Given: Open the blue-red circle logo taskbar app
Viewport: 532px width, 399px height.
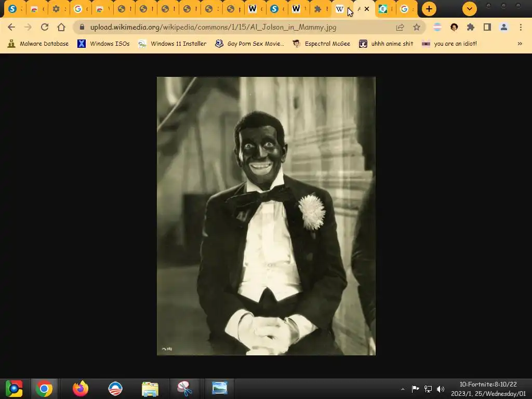Looking at the screenshot, I should tap(115, 389).
